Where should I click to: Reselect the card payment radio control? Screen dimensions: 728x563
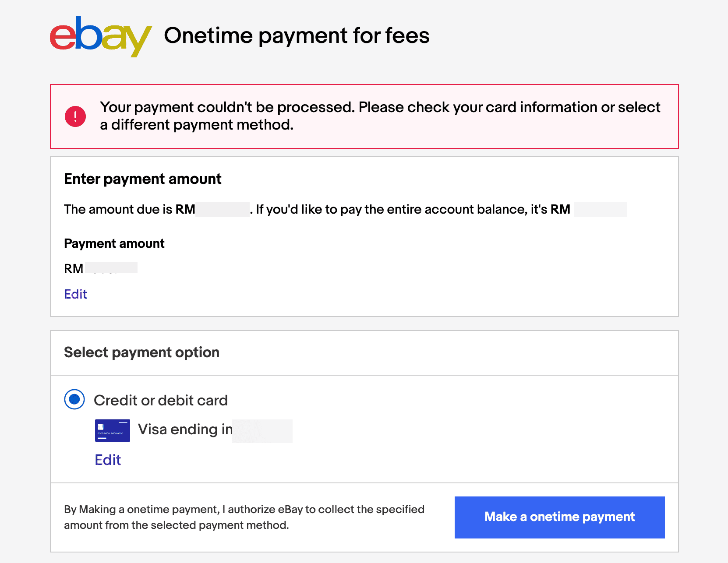click(x=74, y=399)
